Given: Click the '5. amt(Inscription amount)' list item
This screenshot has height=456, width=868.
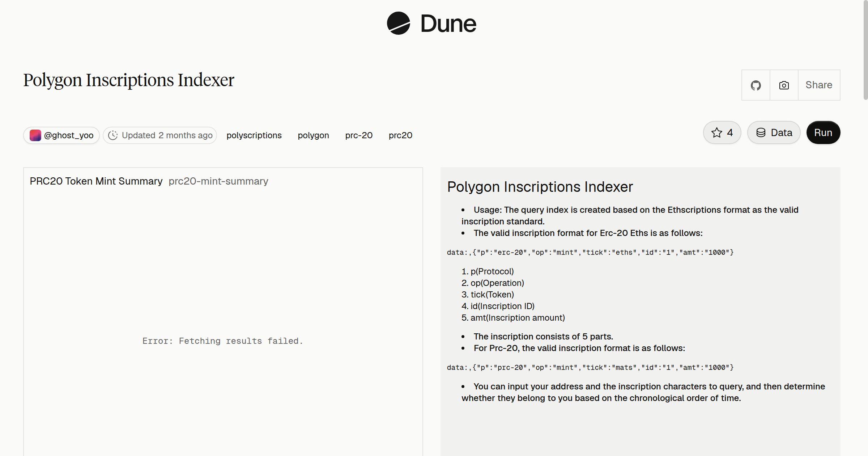Looking at the screenshot, I should [x=513, y=318].
